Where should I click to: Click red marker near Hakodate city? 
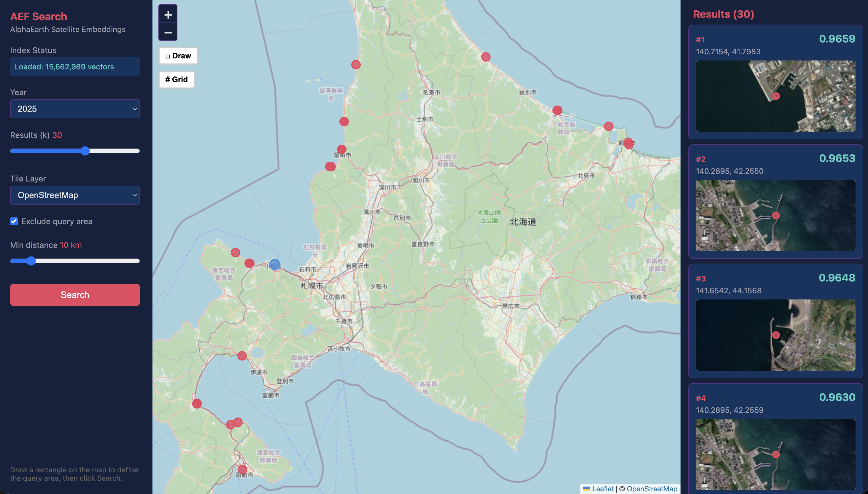pyautogui.click(x=242, y=470)
